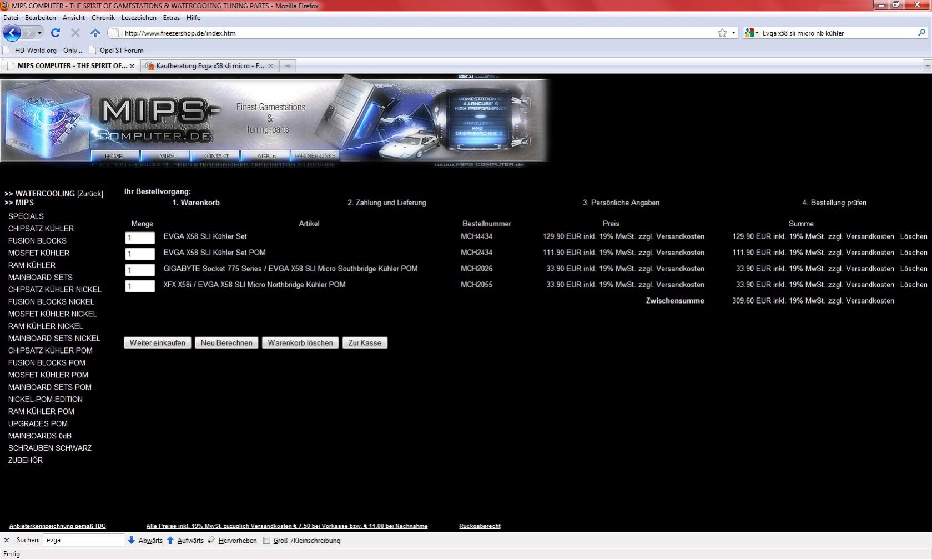The image size is (932, 560).
Task: Open the navigation history dropdown arrow
Action: coord(39,33)
